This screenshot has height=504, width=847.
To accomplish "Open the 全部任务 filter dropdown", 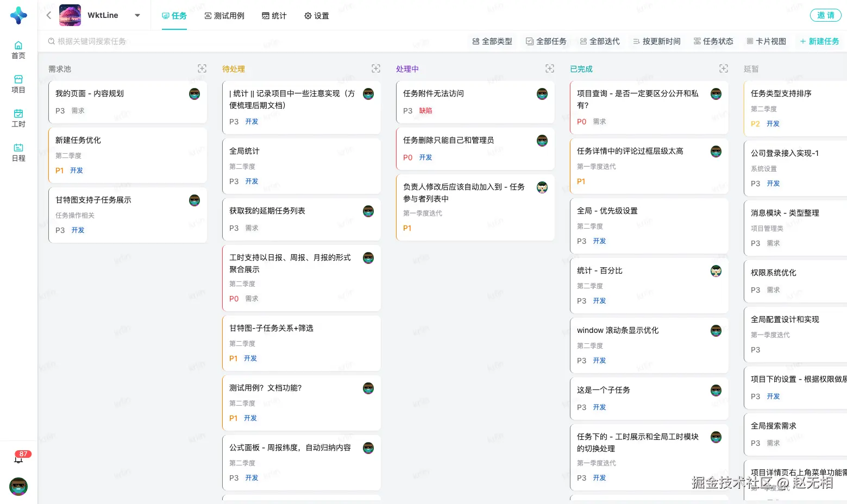I will pos(546,41).
